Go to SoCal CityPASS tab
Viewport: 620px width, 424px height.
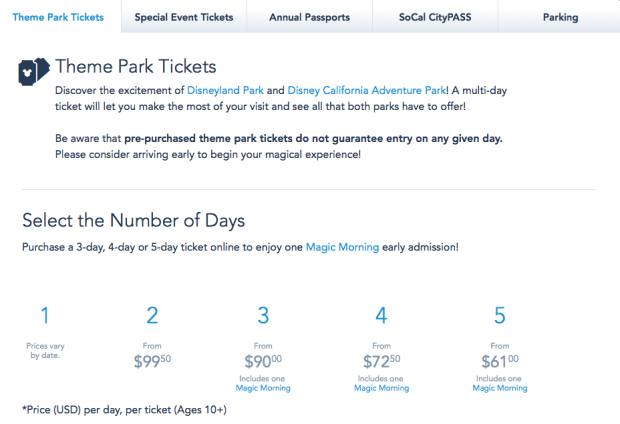click(x=435, y=17)
